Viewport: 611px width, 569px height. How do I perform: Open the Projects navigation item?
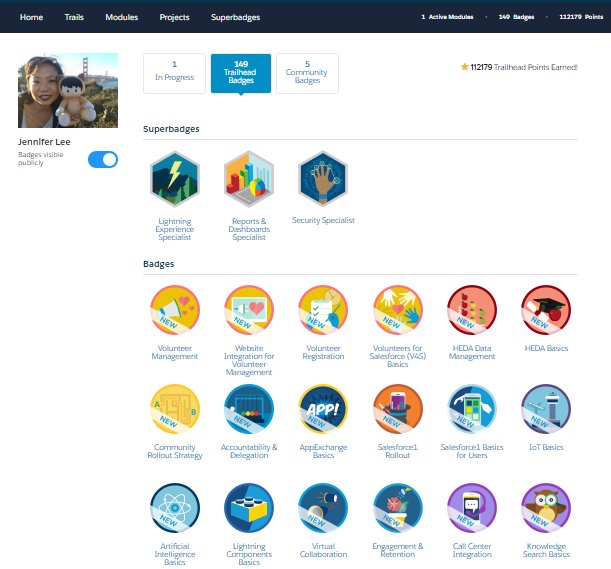tap(174, 17)
